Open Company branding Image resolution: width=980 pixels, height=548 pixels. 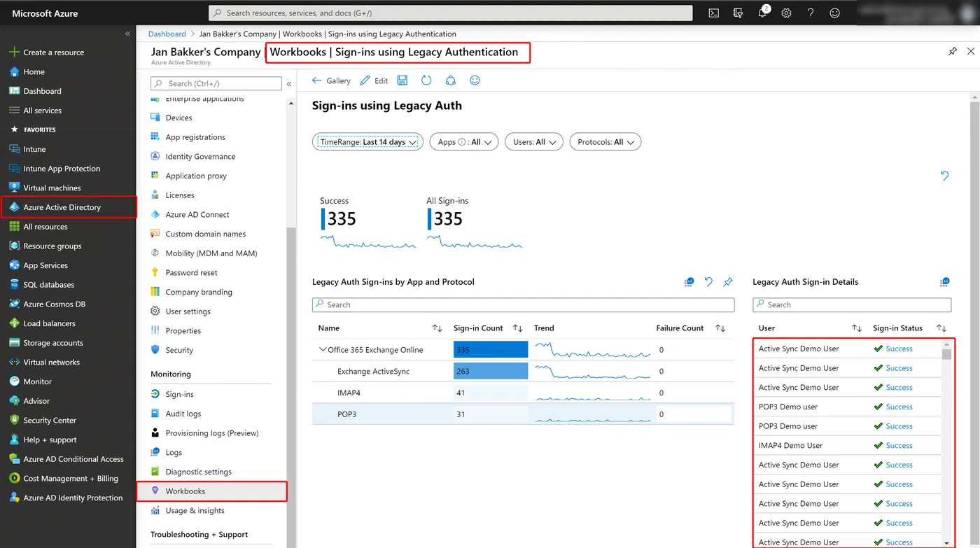tap(199, 293)
